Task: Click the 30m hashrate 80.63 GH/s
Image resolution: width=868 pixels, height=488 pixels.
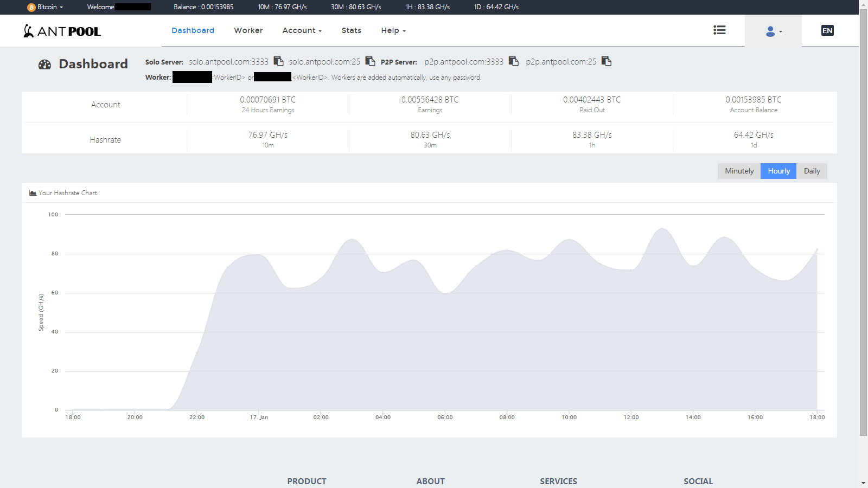Action: tap(430, 135)
